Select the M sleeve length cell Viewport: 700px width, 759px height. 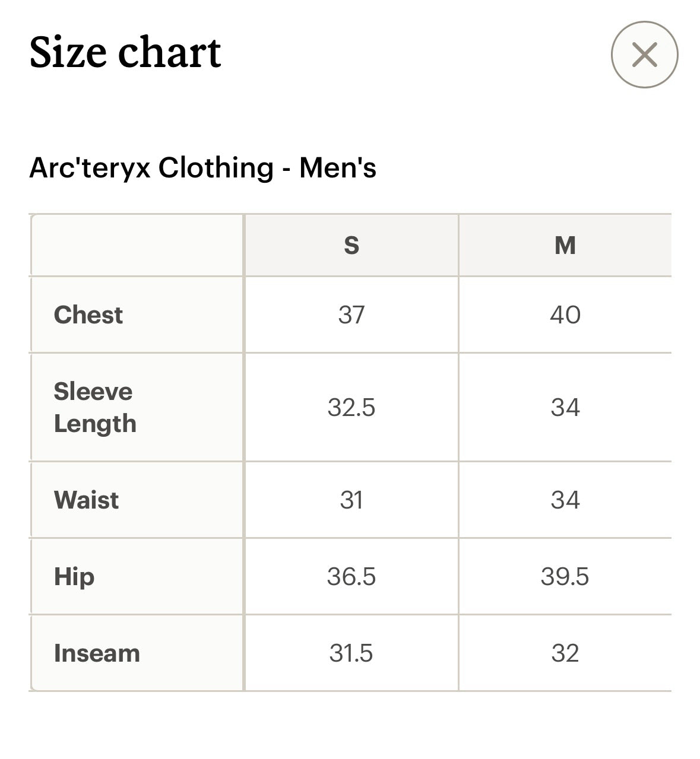point(565,408)
